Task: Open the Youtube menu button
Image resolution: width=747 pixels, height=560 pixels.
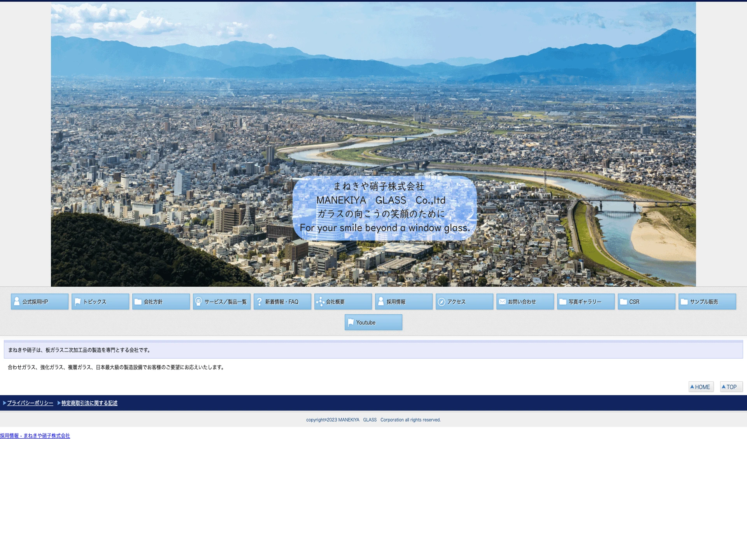Action: pyautogui.click(x=373, y=322)
